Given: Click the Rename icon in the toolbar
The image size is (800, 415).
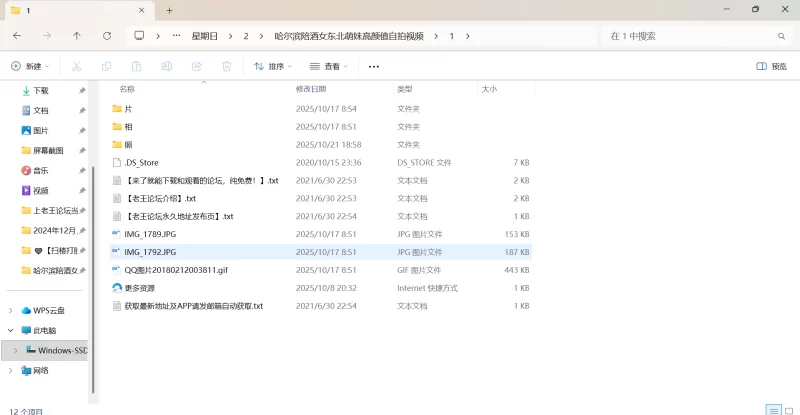Looking at the screenshot, I should [166, 66].
